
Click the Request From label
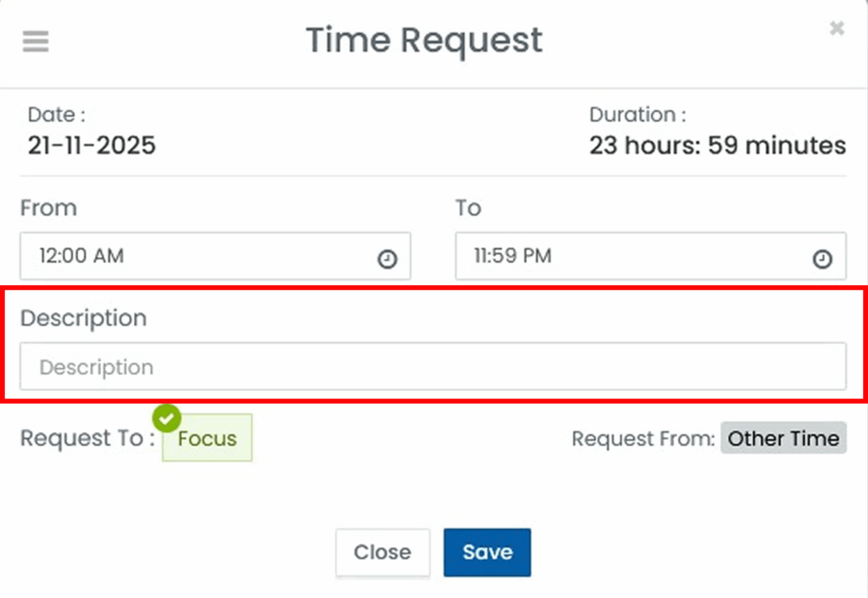click(x=643, y=439)
